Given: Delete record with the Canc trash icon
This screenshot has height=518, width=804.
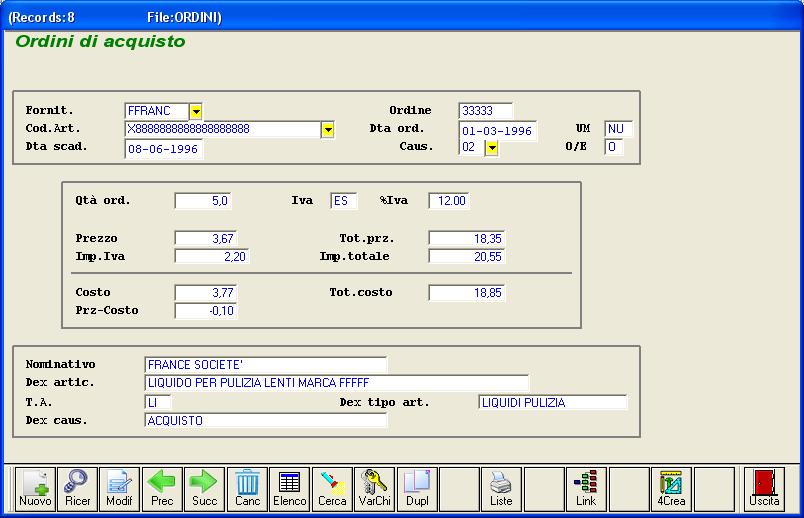Looking at the screenshot, I should tap(248, 489).
